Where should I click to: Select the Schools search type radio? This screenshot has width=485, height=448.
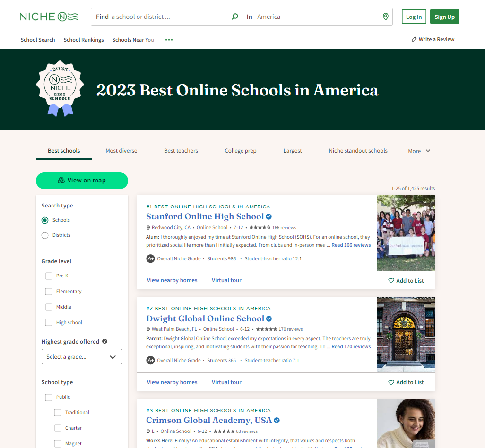(45, 220)
